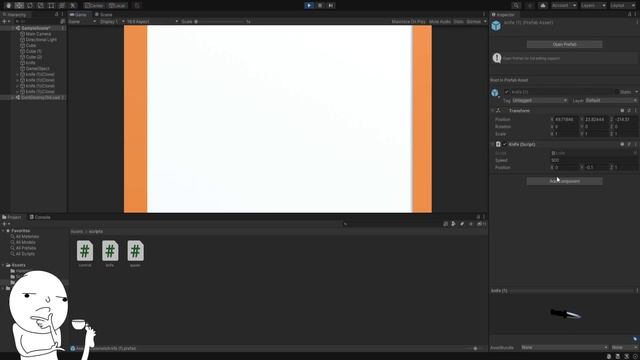The width and height of the screenshot is (640, 360).
Task: Switch to the Project tab
Action: click(12, 217)
